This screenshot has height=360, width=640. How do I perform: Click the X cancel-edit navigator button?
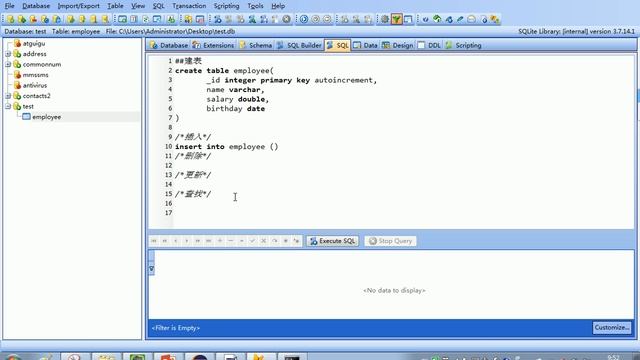(x=264, y=241)
